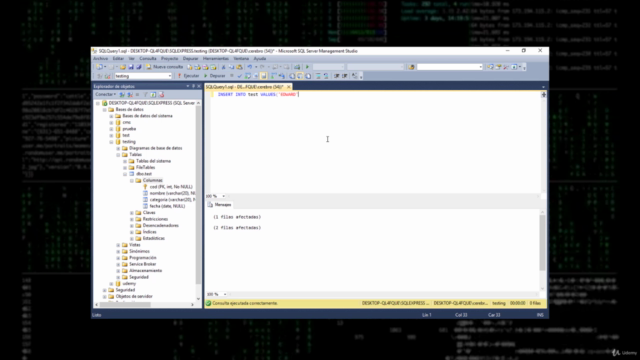Expand the udemy database node
Screen dimensions: 640x360
(111, 283)
